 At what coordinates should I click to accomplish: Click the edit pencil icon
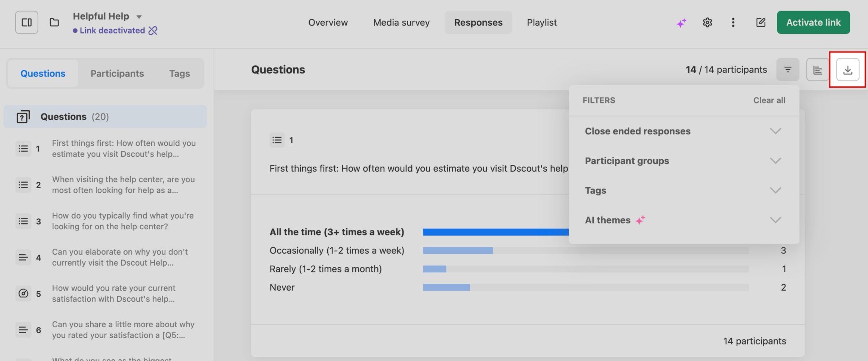click(x=761, y=22)
